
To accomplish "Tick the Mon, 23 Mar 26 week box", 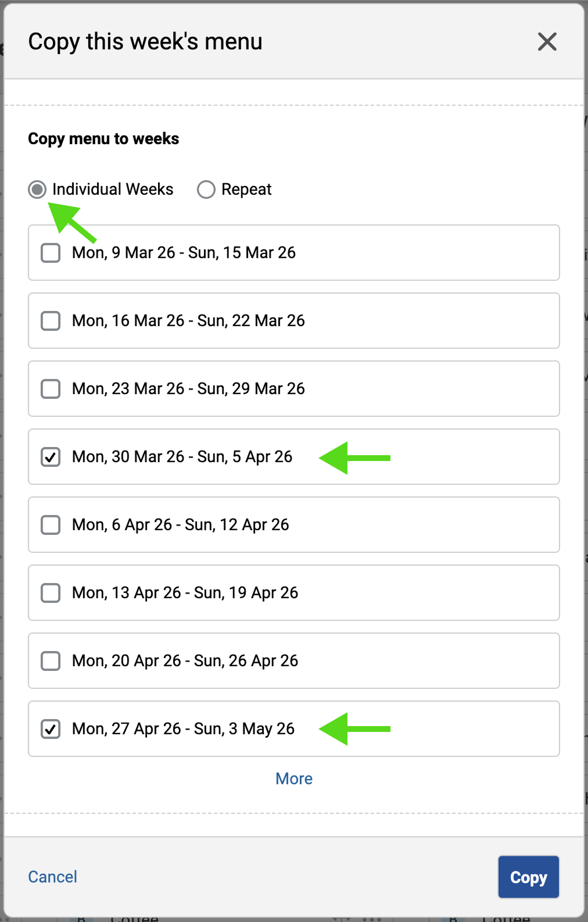I will coord(51,389).
